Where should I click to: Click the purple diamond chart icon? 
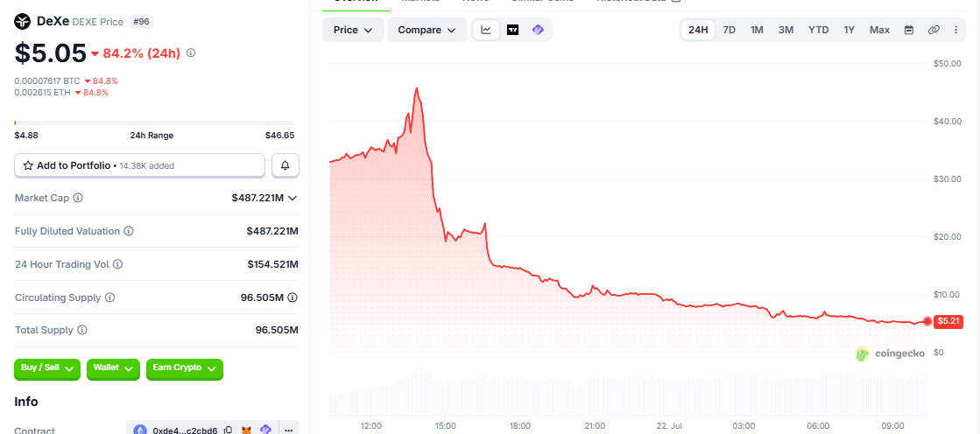538,30
